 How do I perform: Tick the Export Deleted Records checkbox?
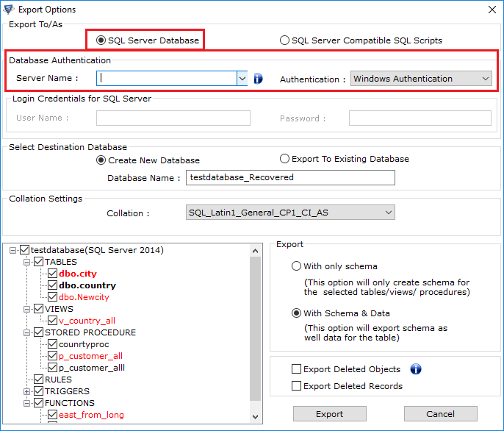[x=297, y=386]
